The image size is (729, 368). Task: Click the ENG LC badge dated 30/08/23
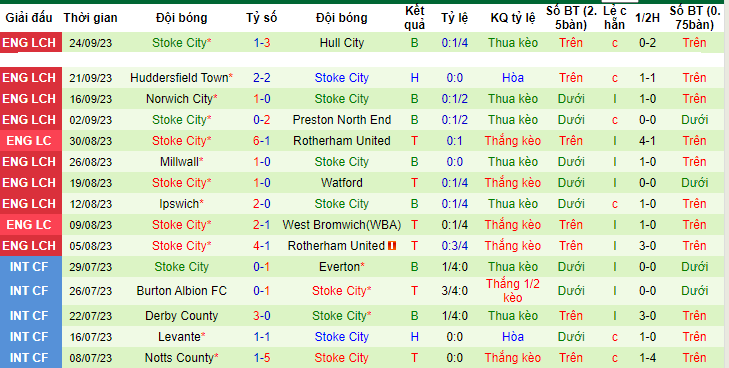click(x=29, y=141)
